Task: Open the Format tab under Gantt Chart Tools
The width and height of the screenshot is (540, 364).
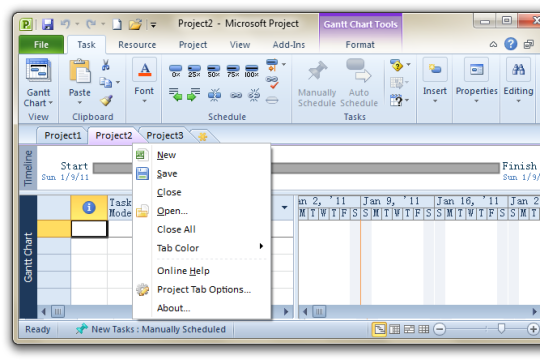Action: point(360,45)
